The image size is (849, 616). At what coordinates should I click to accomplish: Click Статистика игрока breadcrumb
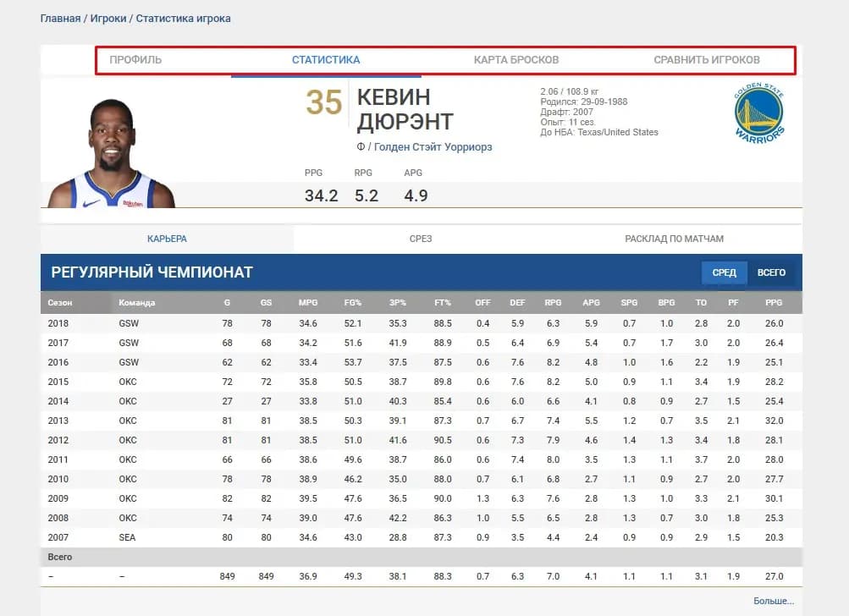point(183,19)
